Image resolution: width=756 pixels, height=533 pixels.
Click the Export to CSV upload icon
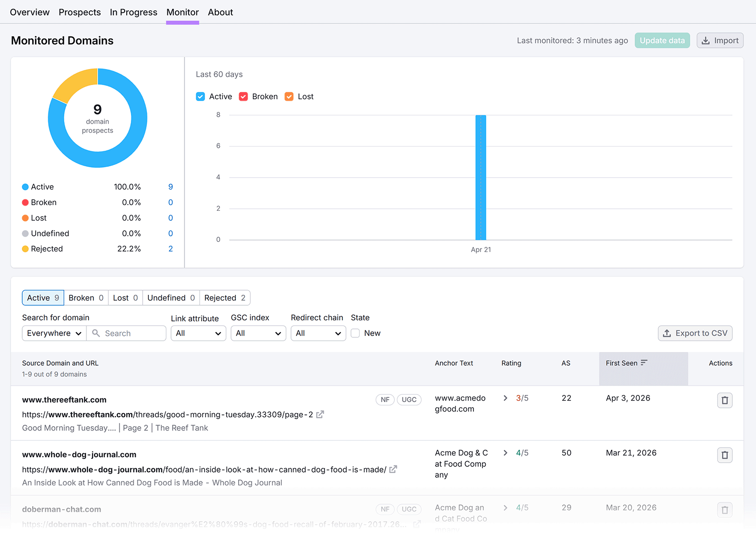click(x=668, y=333)
